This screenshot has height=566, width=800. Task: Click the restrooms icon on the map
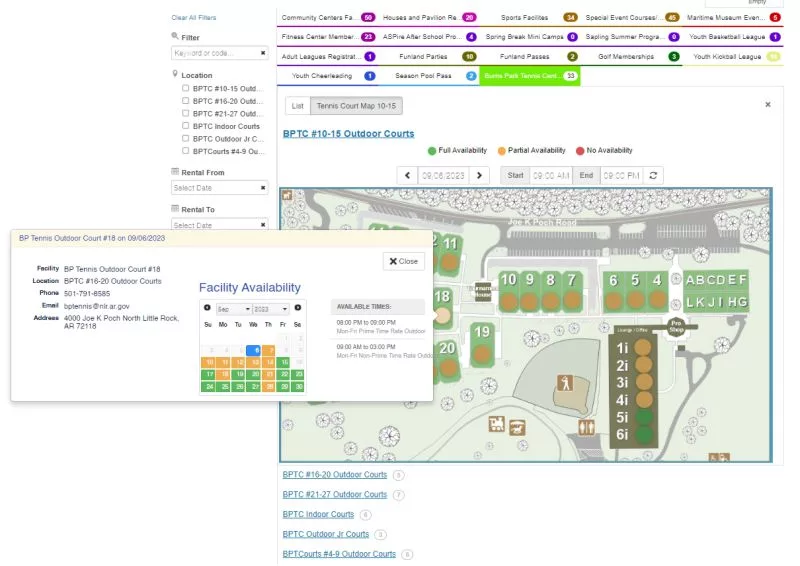point(586,425)
